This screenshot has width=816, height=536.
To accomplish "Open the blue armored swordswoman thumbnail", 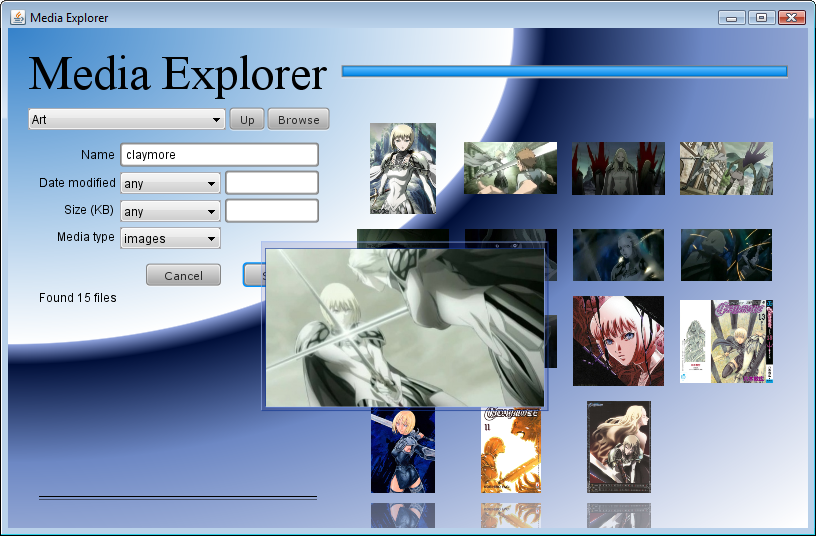I will pyautogui.click(x=403, y=451).
